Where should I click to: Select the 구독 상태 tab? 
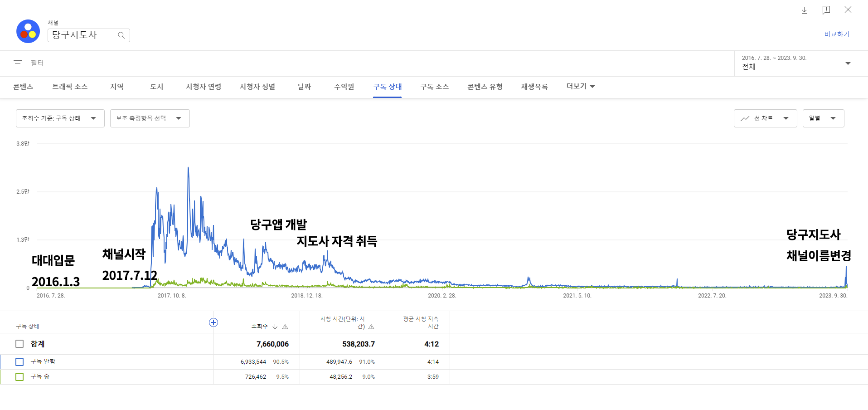click(388, 86)
